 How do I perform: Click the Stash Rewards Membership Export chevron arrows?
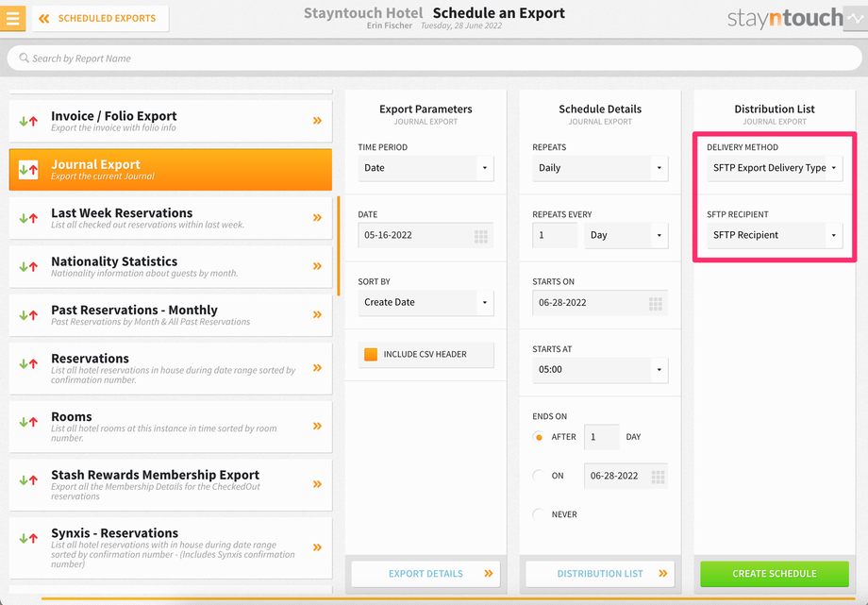pos(317,484)
